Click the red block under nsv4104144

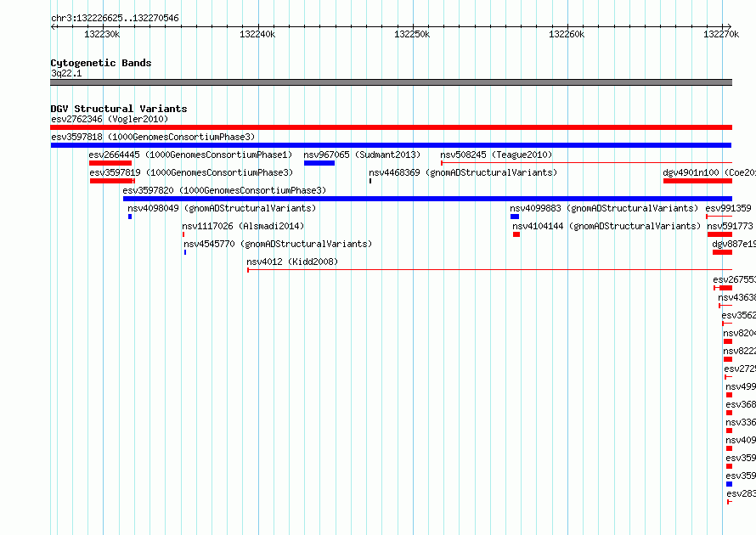click(516, 234)
